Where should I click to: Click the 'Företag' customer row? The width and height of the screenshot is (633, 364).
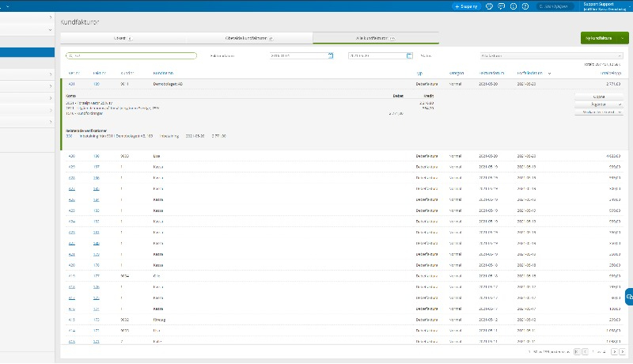(x=344, y=320)
